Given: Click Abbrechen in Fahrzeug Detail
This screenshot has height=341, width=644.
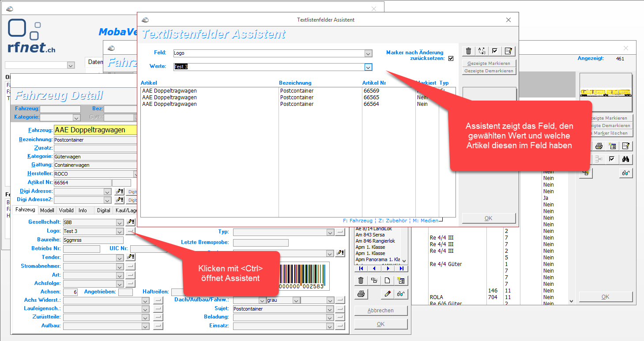Looking at the screenshot, I should pos(380,311).
